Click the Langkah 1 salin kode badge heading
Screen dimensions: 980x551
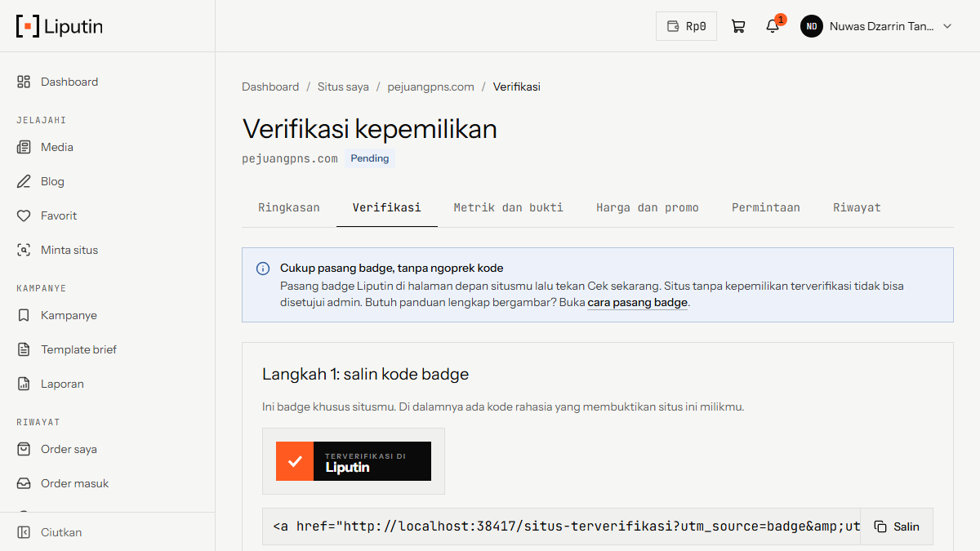[x=366, y=375]
